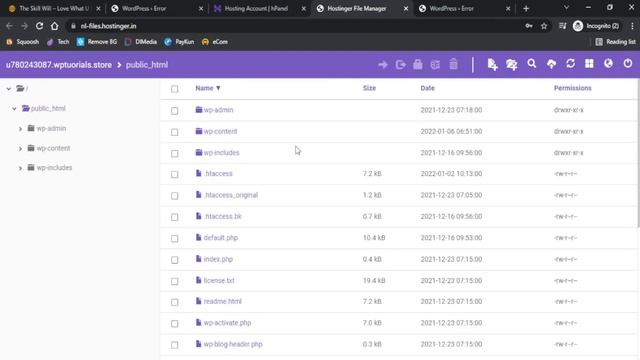Select the .htaccess_original checkbox
Viewport: 640px width, 360px height.
(175, 196)
